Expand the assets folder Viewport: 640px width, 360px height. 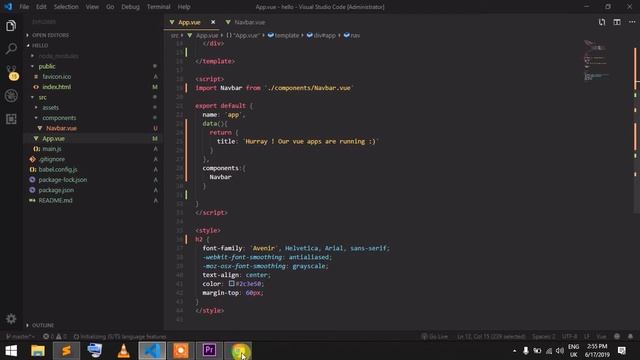coord(51,107)
